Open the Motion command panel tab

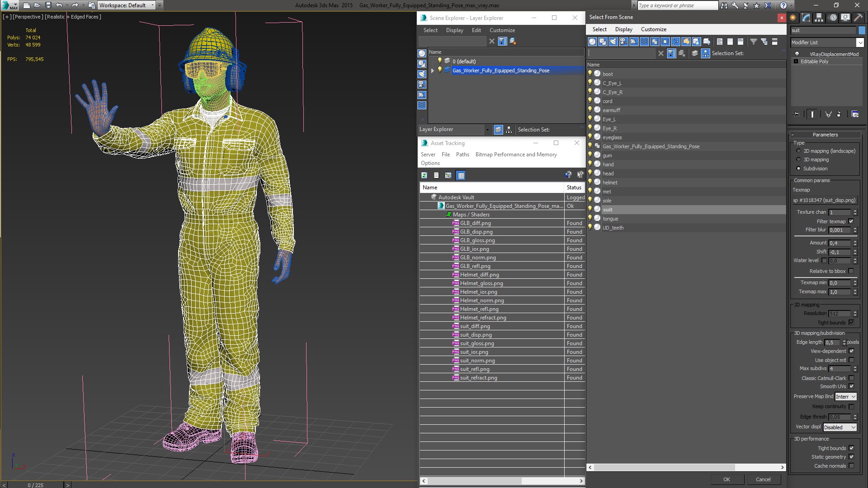pos(832,18)
